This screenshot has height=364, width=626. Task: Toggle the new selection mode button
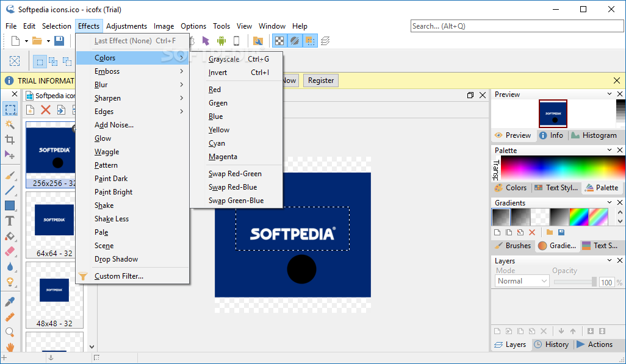[40, 62]
